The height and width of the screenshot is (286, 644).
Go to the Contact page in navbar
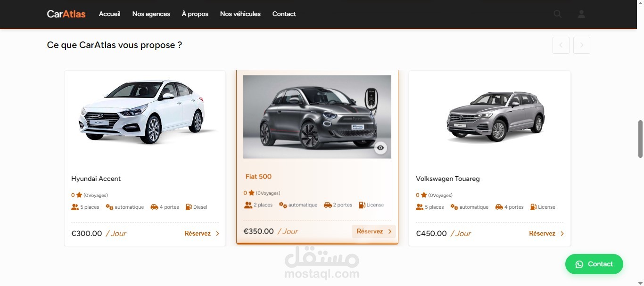click(284, 14)
